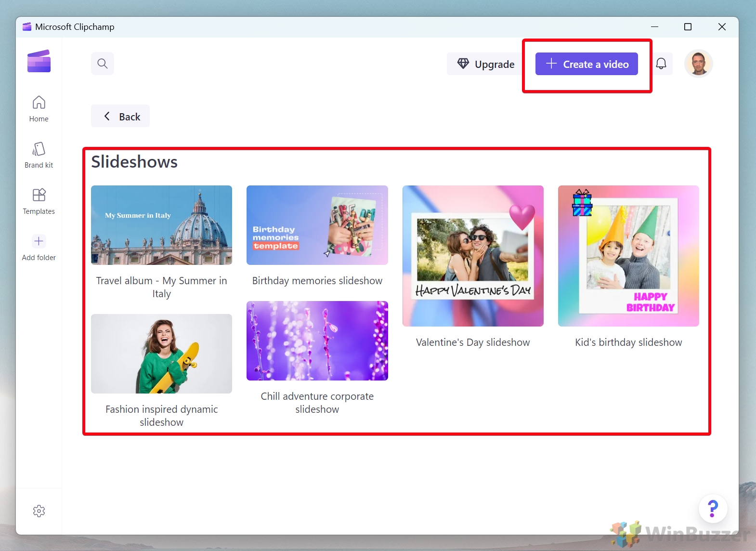
Task: Click 'Birthday memories slideshow' title text
Action: coord(317,281)
